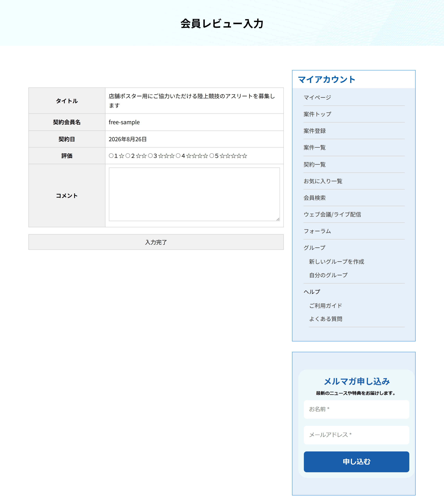Image resolution: width=444 pixels, height=504 pixels.
Task: Open マイページ in the sidebar
Action: point(317,97)
